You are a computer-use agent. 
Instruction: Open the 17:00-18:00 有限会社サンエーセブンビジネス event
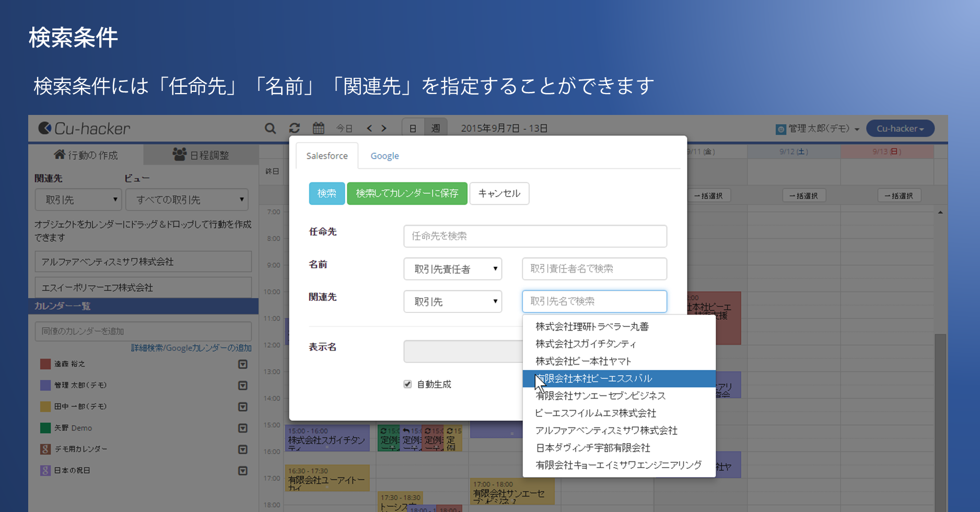[x=512, y=492]
